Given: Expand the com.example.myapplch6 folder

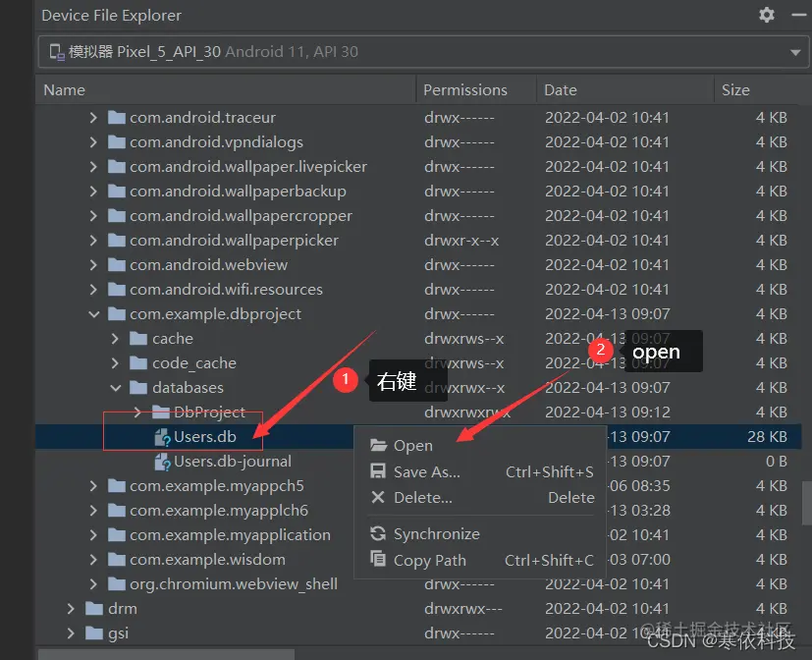Looking at the screenshot, I should (93, 511).
